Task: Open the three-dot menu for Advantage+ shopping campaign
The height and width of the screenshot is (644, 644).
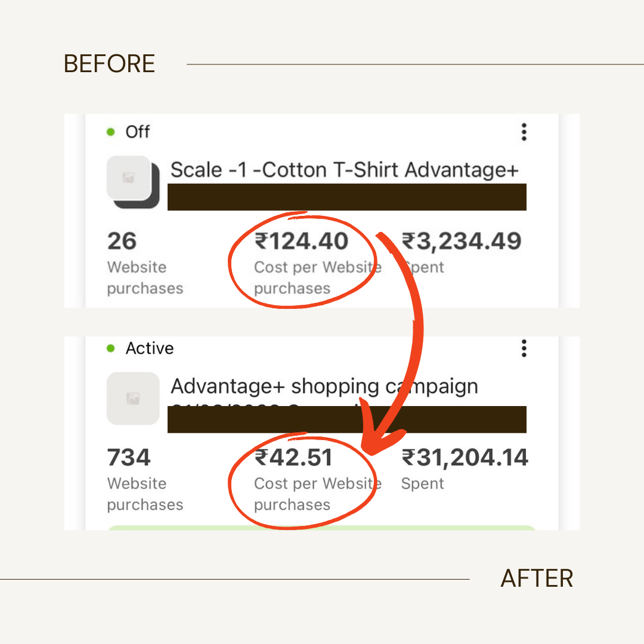Action: coord(524,348)
